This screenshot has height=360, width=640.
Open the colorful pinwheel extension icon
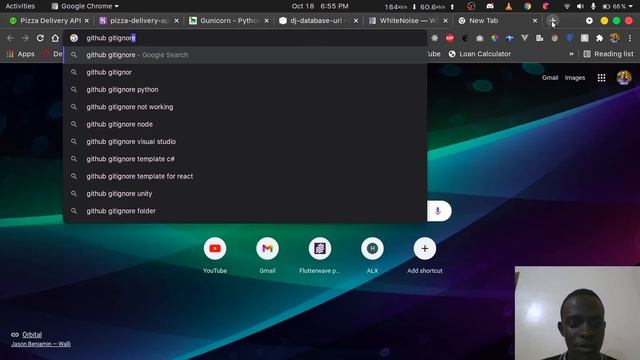495,38
